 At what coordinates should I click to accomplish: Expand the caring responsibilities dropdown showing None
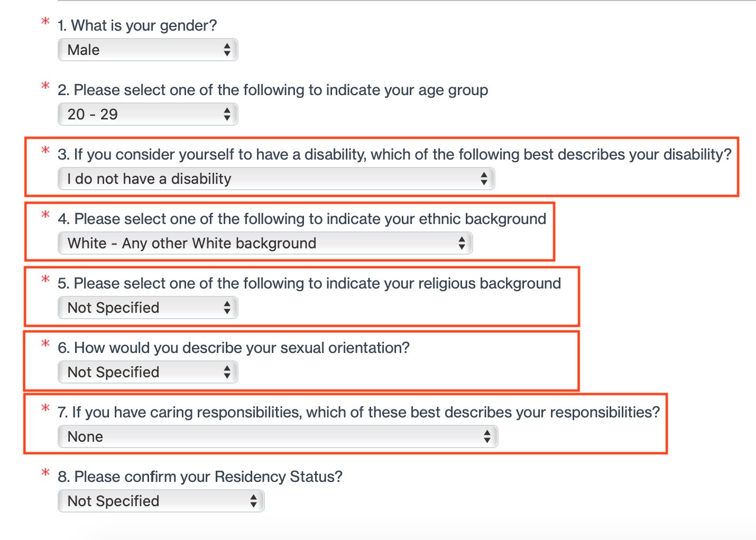point(278,437)
